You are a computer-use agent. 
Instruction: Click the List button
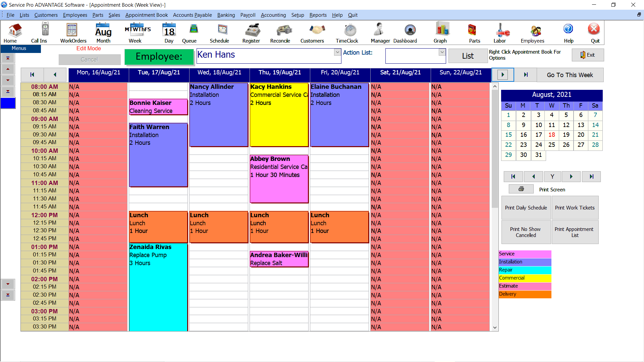coord(468,56)
